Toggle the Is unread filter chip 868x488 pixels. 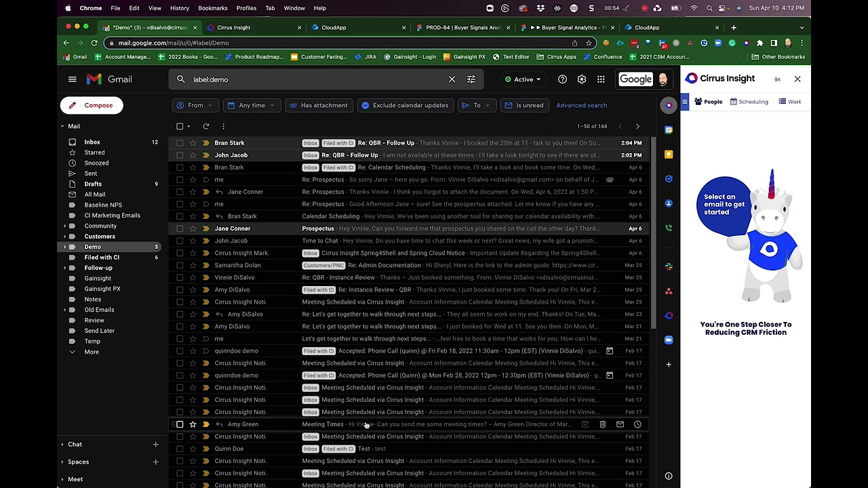point(524,105)
